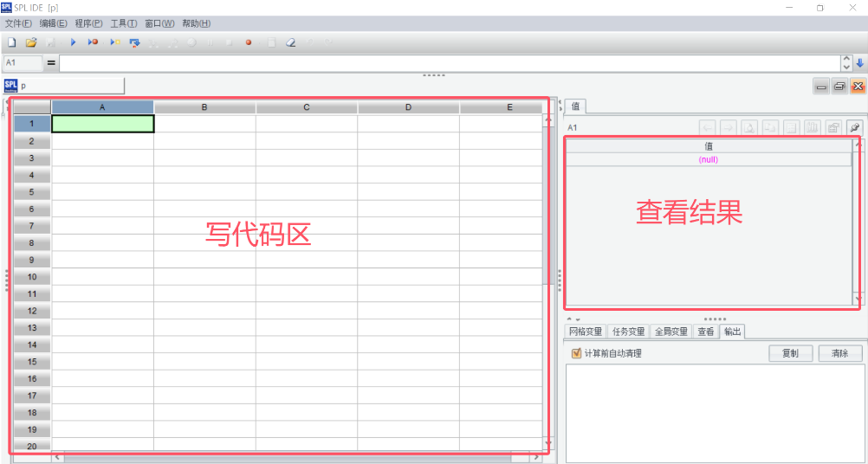Click inside the output text area
Image resolution: width=868 pixels, height=464 pixels.
click(715, 412)
